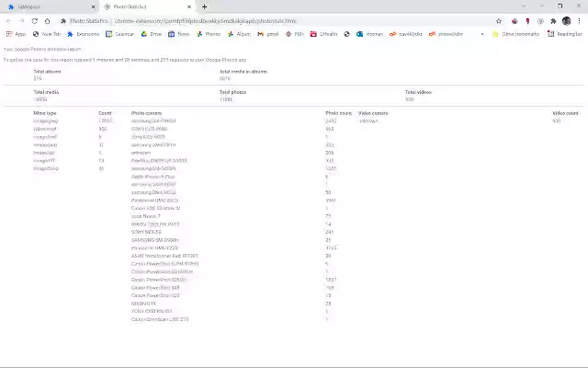
Task: Open the Reading list button
Action: [565, 34]
